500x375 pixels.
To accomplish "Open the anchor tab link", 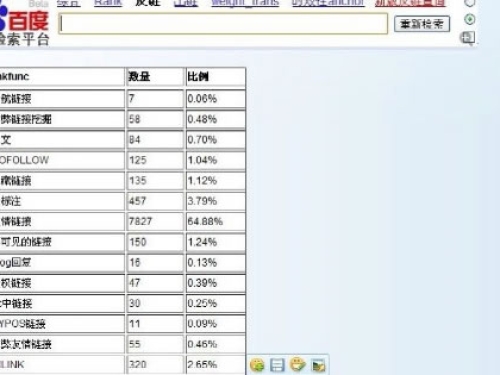I will [x=328, y=3].
